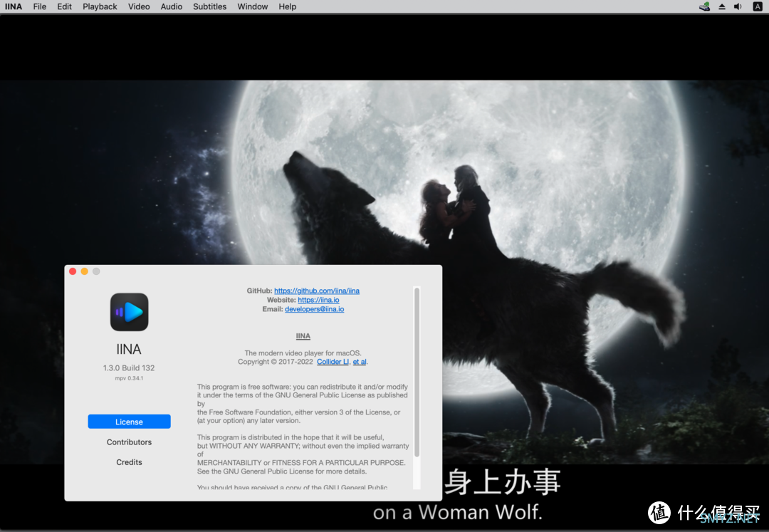Click the IINA app logo in the About window
Viewport: 769px width, 532px height.
tap(129, 312)
